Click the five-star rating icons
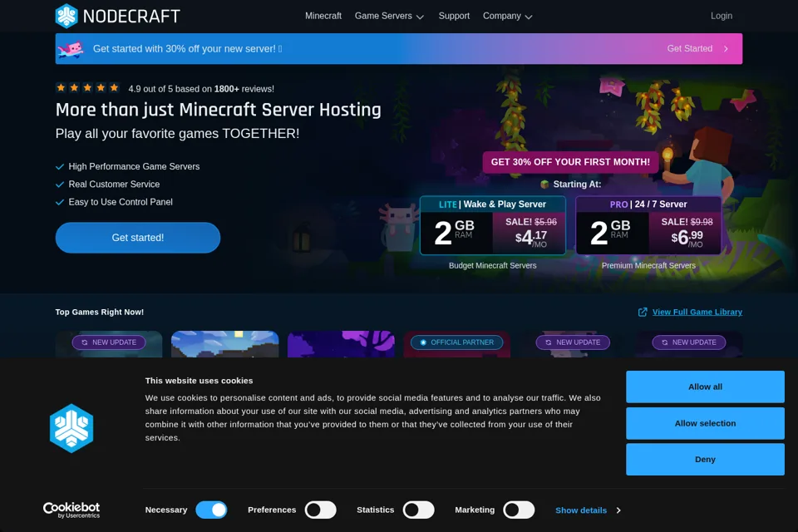Screen dimensions: 798x532 pos(87,87)
